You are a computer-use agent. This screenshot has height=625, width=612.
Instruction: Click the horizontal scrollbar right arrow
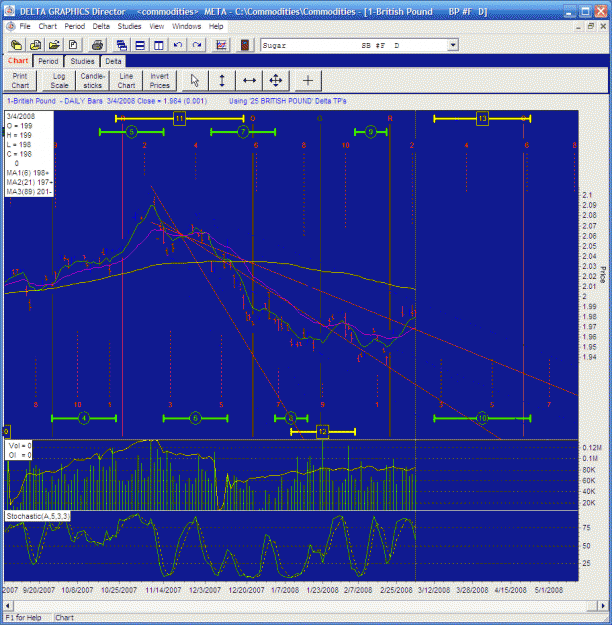[x=603, y=606]
